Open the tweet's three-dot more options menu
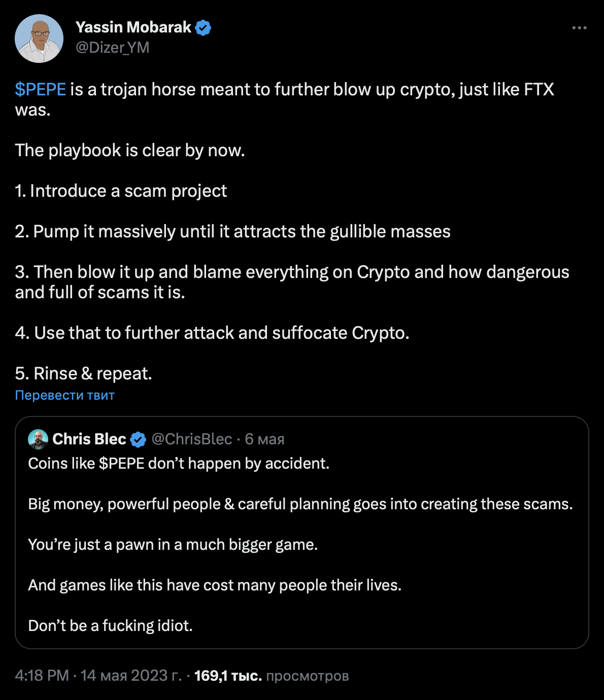Image resolution: width=604 pixels, height=700 pixels. click(x=579, y=28)
